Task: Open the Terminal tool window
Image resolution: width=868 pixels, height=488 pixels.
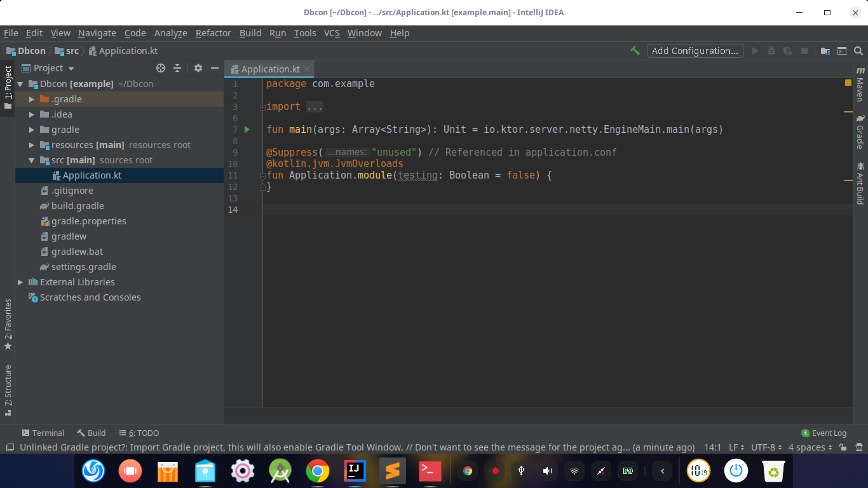Action: click(43, 433)
